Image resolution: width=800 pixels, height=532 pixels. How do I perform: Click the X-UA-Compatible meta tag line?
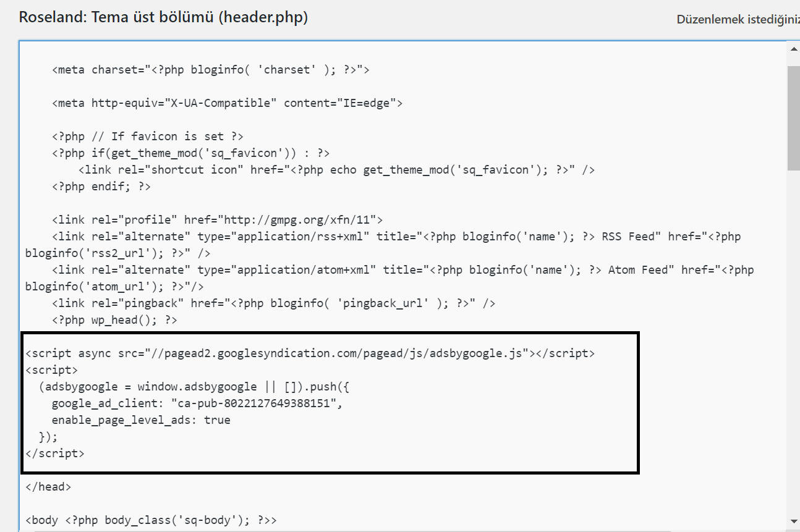(x=227, y=103)
